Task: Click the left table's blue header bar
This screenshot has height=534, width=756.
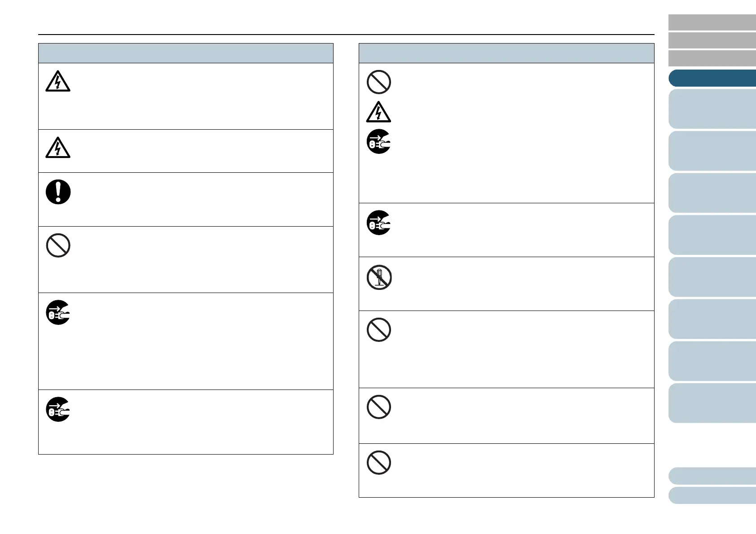Action: 186,53
